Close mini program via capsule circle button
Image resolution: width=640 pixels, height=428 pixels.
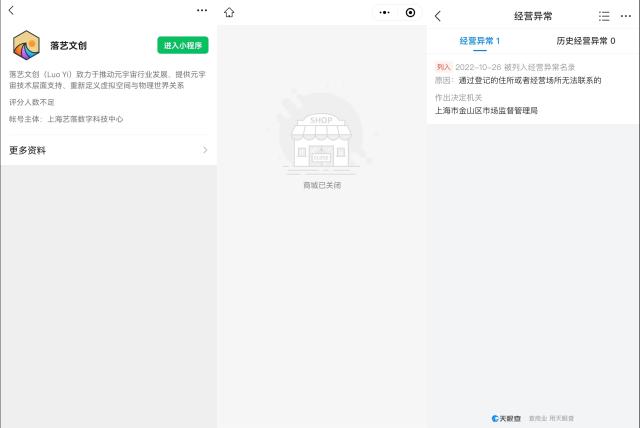[x=410, y=12]
